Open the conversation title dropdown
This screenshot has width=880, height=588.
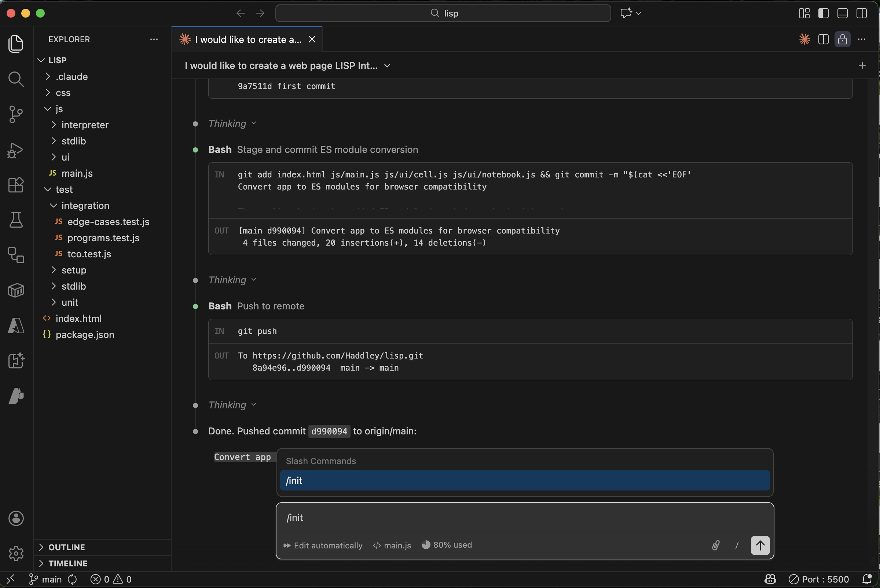coord(388,66)
